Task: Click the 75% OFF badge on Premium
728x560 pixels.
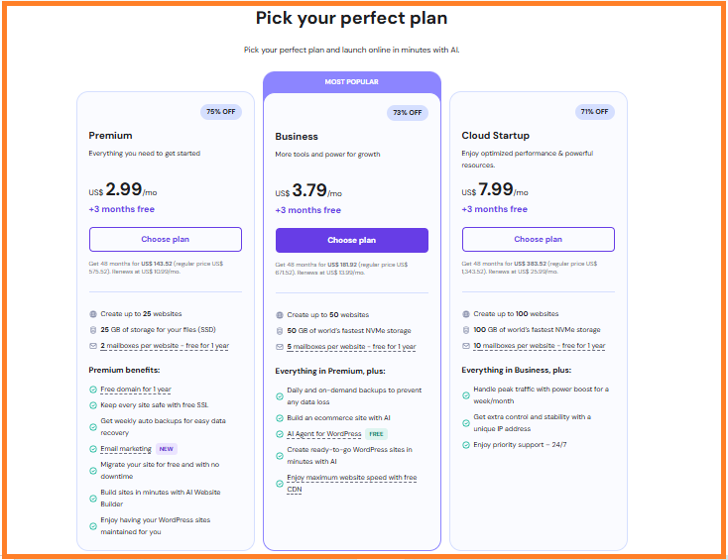Action: click(x=220, y=112)
